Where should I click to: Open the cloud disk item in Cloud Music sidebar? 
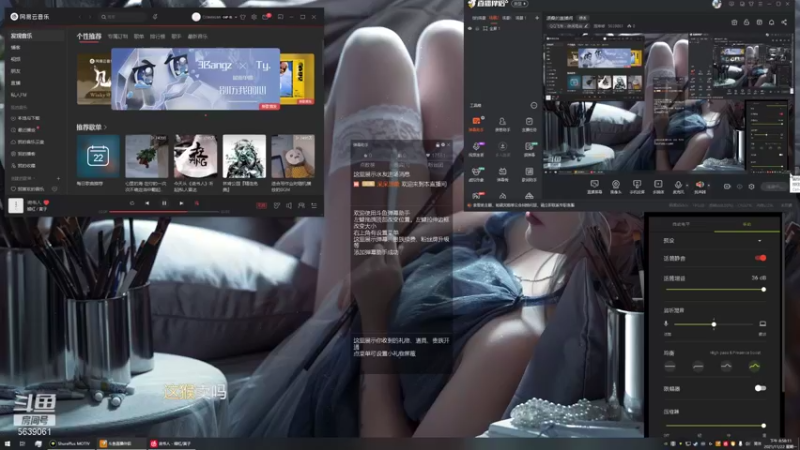point(29,142)
